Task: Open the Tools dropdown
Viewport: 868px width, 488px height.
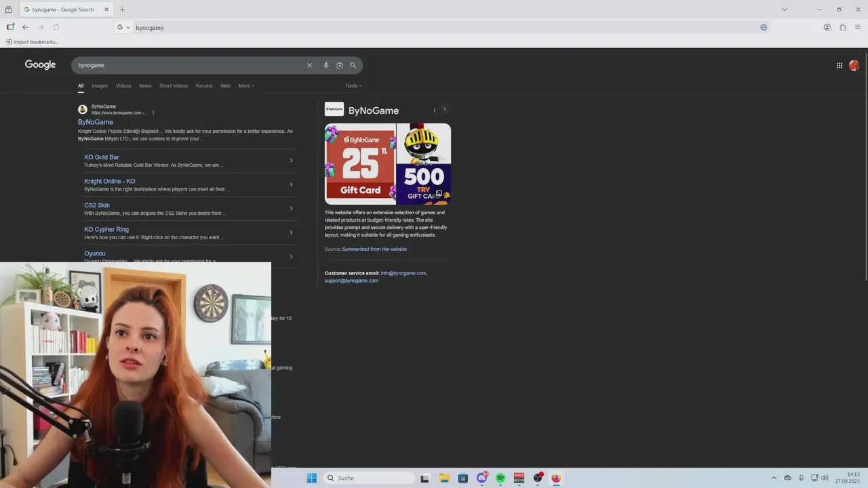Action: [x=353, y=86]
